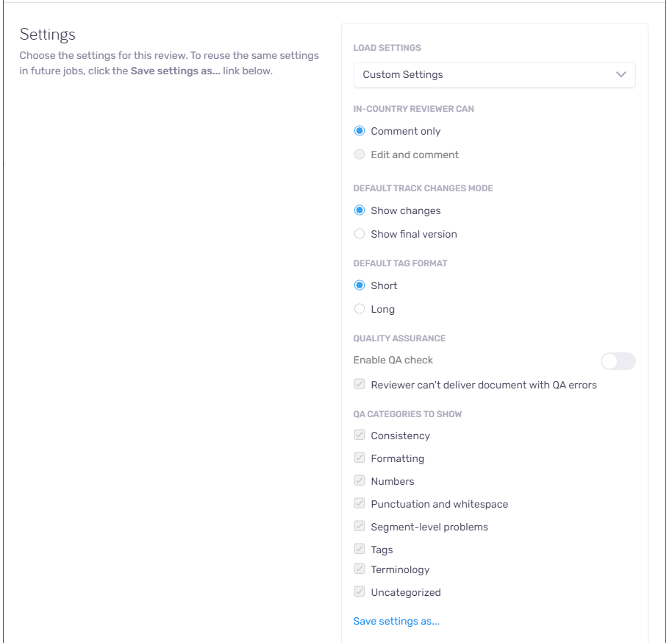This screenshot has height=643, width=672.
Task: Open the Custom Settings dropdown
Action: coord(494,74)
